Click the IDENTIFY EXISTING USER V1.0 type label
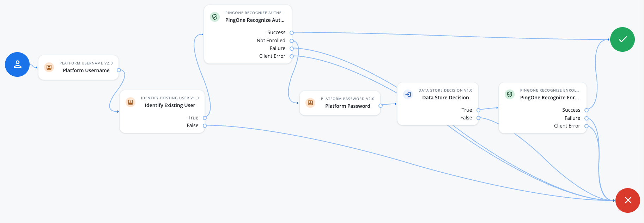 point(170,98)
